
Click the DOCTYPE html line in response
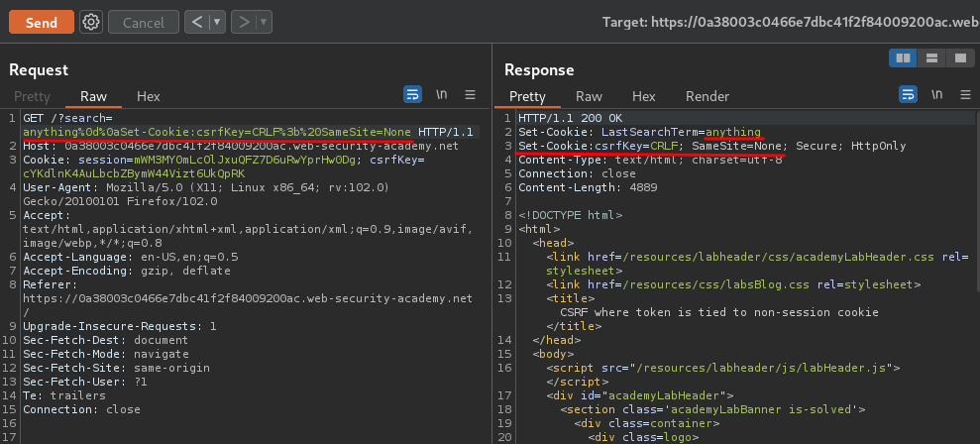click(x=570, y=215)
